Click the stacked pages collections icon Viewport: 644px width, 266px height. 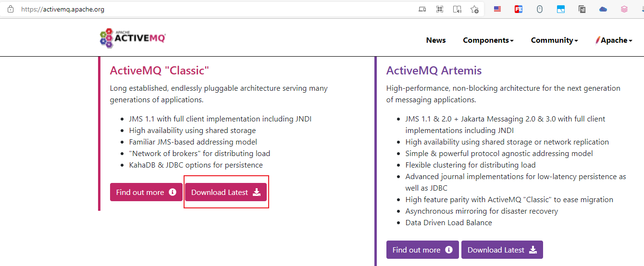[582, 9]
